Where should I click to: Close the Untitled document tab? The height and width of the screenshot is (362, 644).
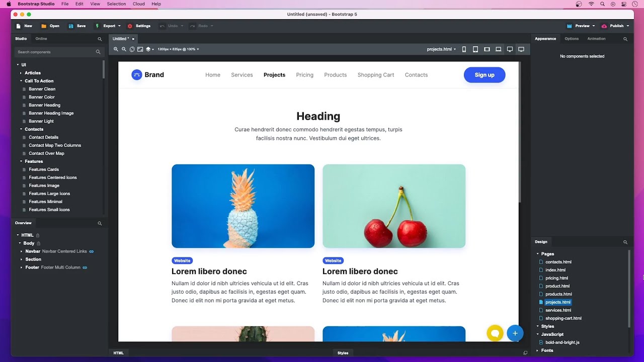(133, 39)
